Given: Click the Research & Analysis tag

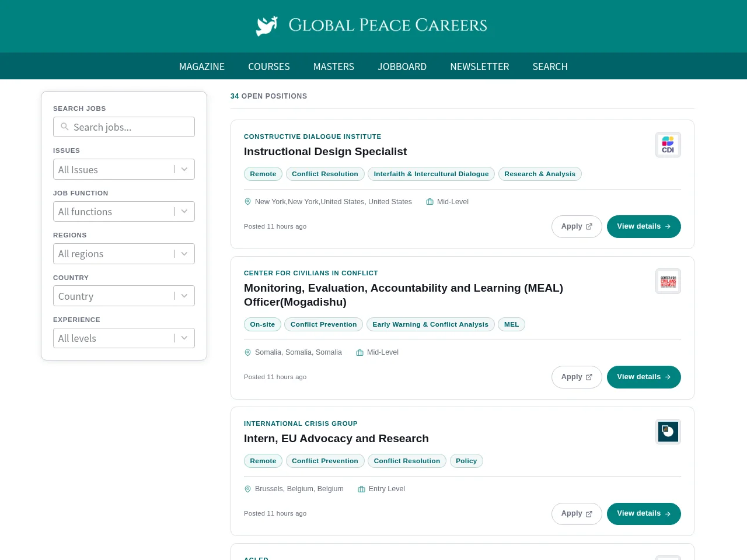Looking at the screenshot, I should (540, 174).
